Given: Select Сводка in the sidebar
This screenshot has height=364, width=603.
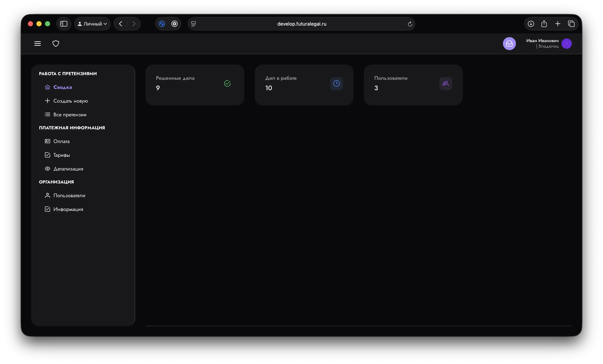Looking at the screenshot, I should click(62, 87).
